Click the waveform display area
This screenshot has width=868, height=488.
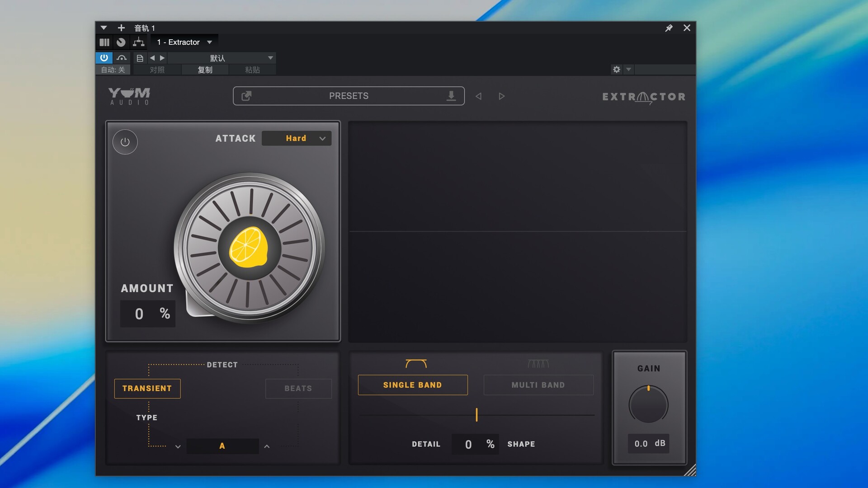(x=518, y=231)
